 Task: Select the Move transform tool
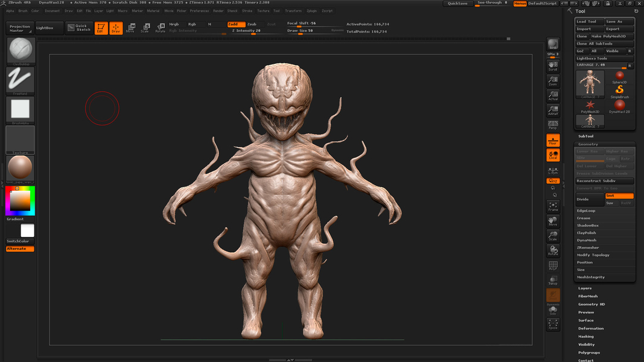point(131,28)
